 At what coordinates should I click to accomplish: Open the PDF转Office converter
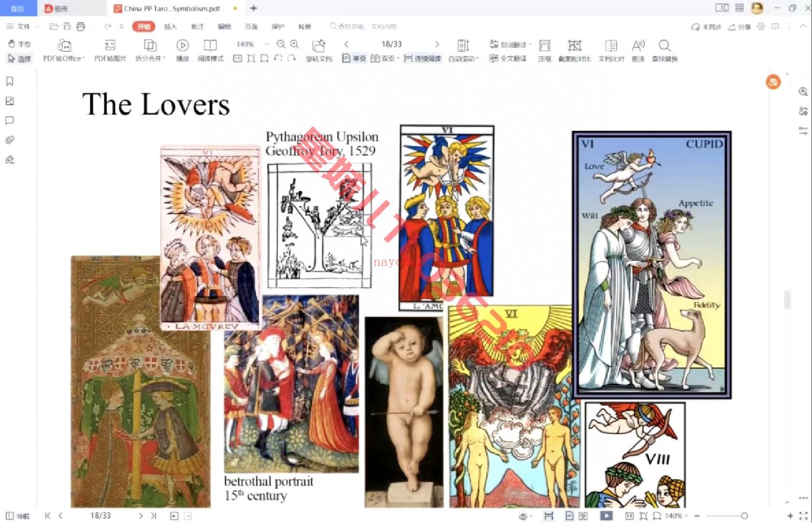click(64, 51)
